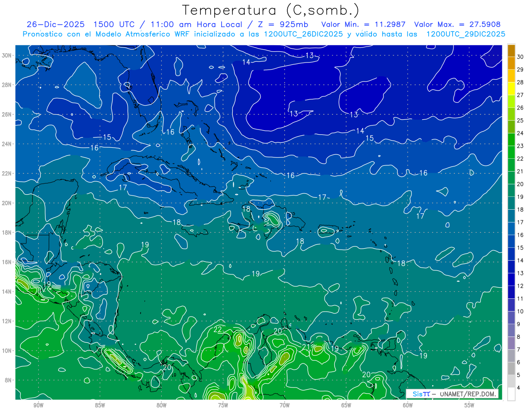
Task: Click the 'Valor Min. = 11.2987' value
Action: [x=364, y=24]
